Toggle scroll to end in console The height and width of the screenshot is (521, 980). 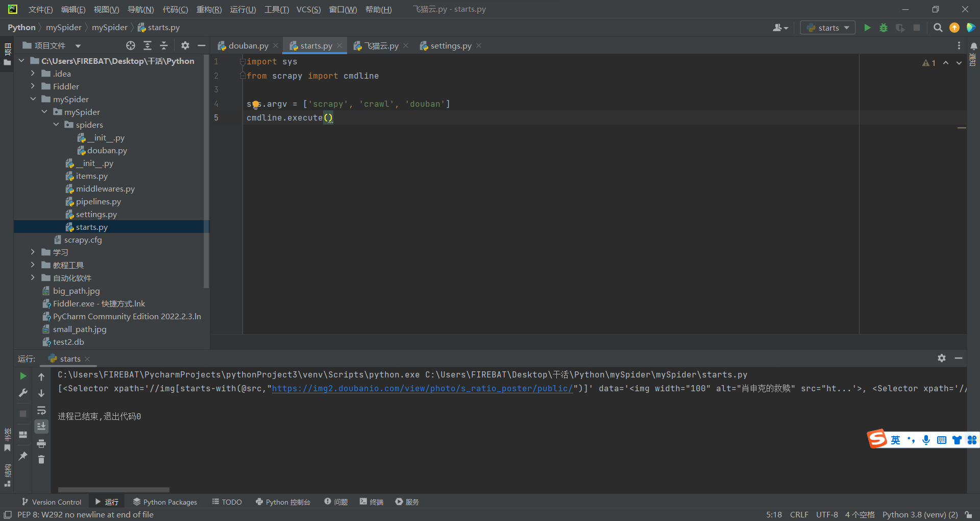tap(41, 427)
